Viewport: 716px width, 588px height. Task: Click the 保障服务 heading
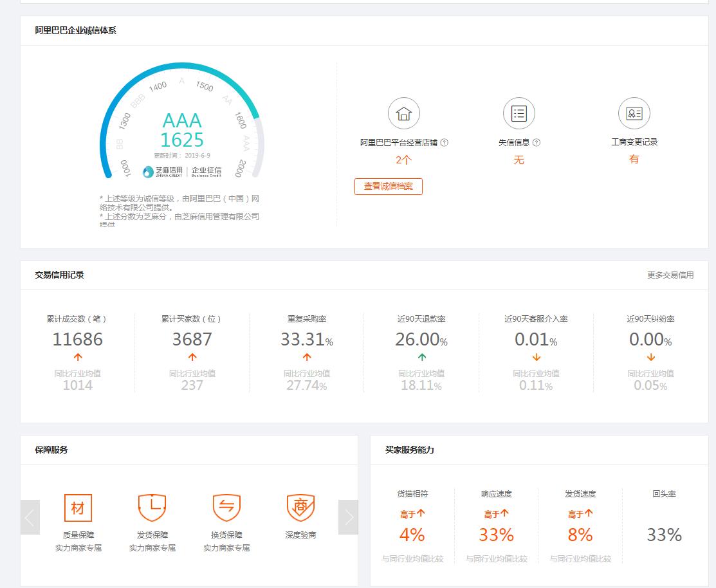pyautogui.click(x=51, y=450)
